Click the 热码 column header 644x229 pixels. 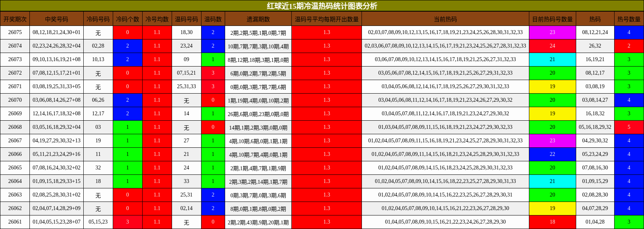click(595, 19)
